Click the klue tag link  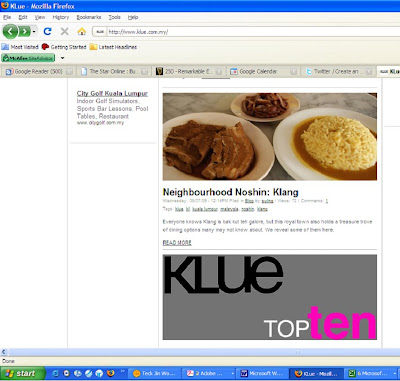point(179,209)
